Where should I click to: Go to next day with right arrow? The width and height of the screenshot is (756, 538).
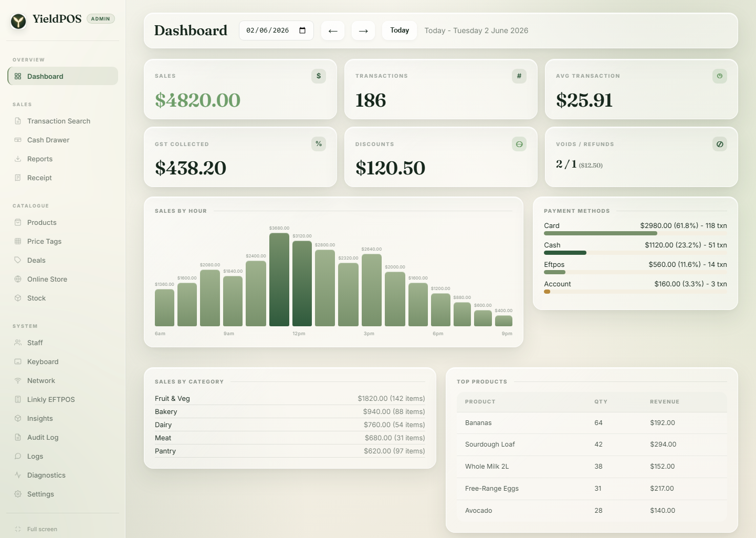(x=363, y=30)
